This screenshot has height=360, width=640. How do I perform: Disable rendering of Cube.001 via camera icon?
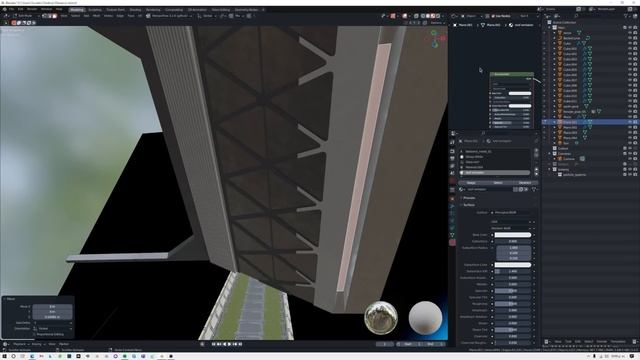(635, 49)
